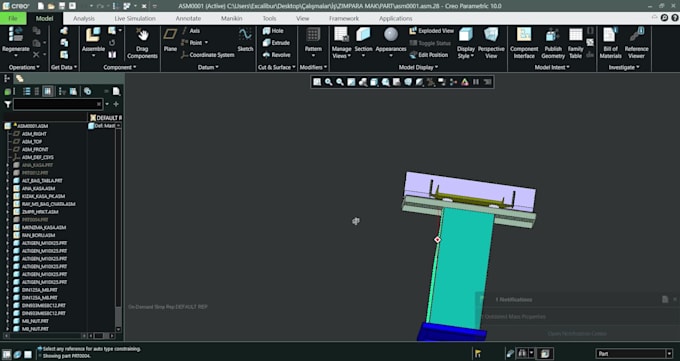Click the flag notification icon in status bar
The height and width of the screenshot is (361, 680).
pyautogui.click(x=478, y=353)
